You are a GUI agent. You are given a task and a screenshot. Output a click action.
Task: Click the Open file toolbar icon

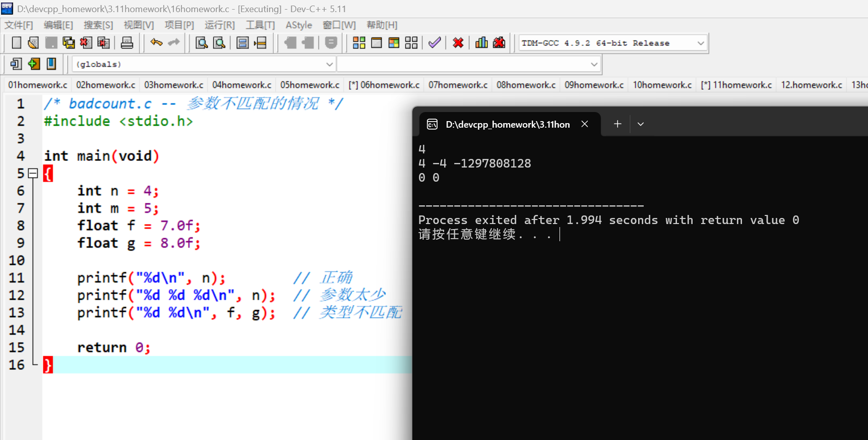tap(33, 43)
